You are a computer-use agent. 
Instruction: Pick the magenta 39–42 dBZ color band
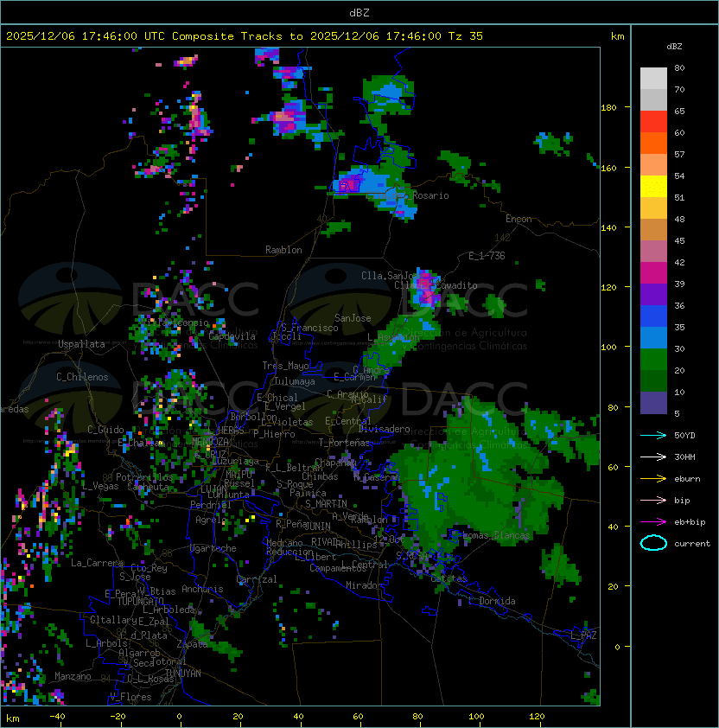653,273
